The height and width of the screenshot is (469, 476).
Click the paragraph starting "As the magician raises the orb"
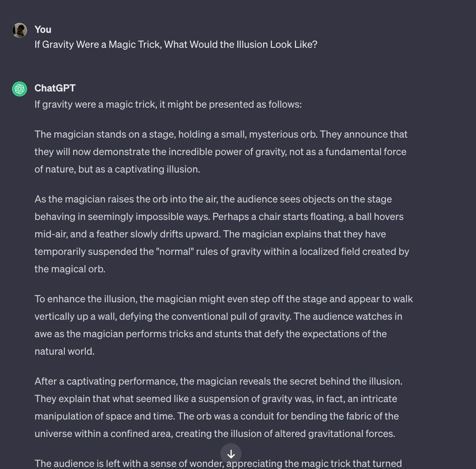[x=221, y=234]
